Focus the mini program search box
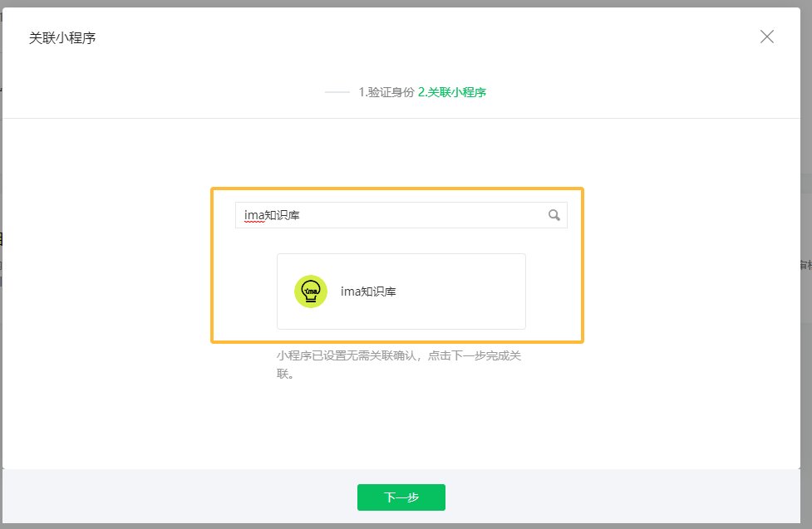 (x=399, y=216)
